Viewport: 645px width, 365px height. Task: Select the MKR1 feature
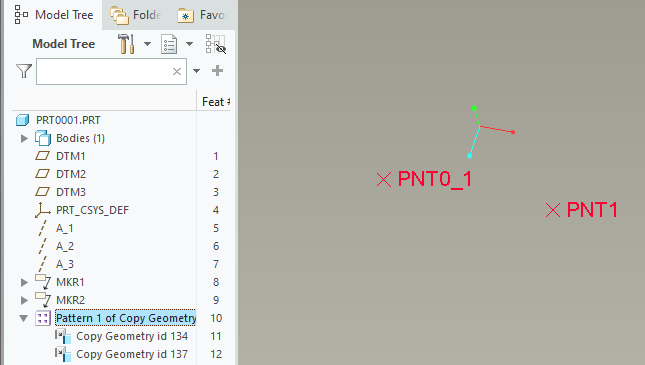[70, 282]
